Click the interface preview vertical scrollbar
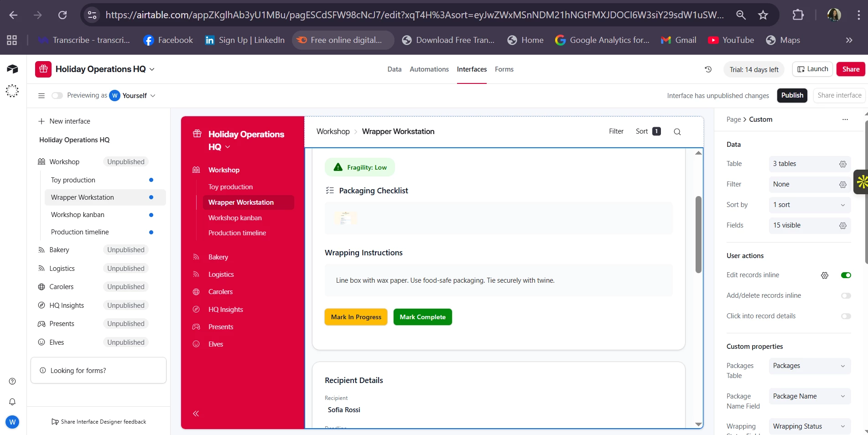Screen dimensions: 868x435 pos(698,234)
